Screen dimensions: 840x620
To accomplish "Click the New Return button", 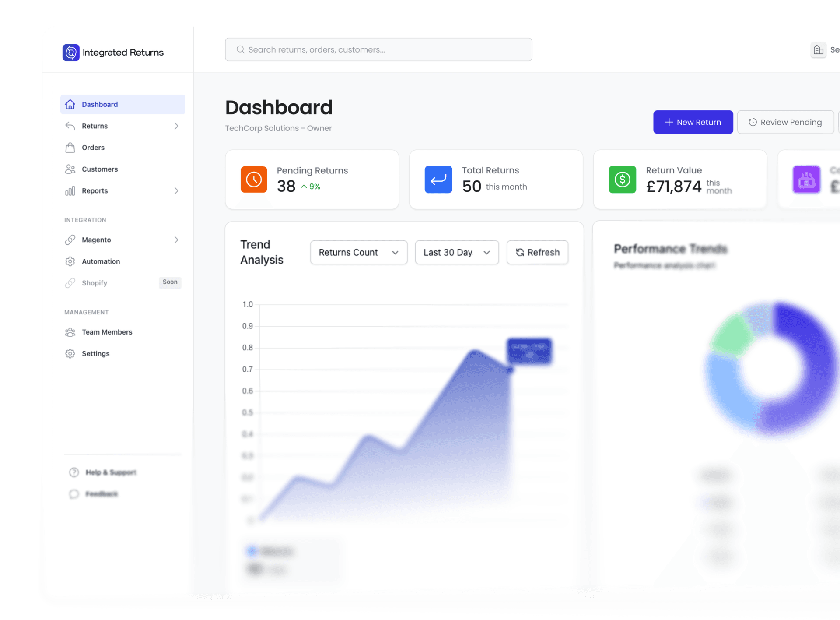I will [693, 122].
